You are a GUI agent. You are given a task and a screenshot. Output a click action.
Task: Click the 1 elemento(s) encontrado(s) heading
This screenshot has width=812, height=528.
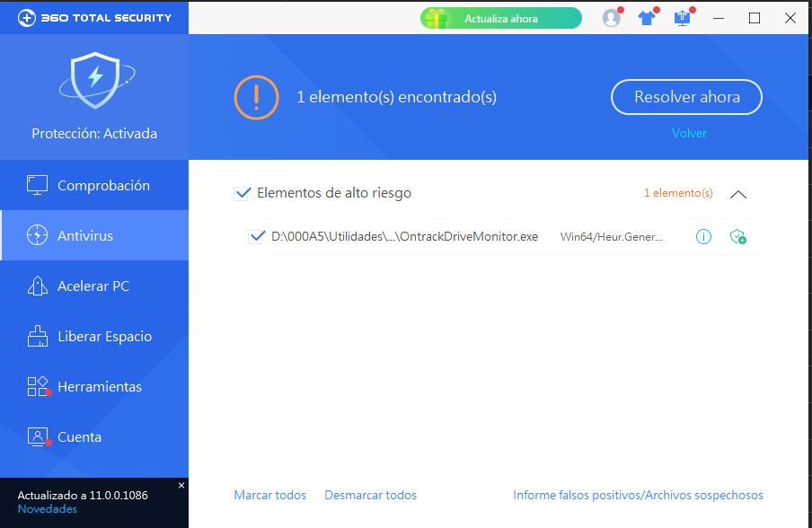coord(396,97)
